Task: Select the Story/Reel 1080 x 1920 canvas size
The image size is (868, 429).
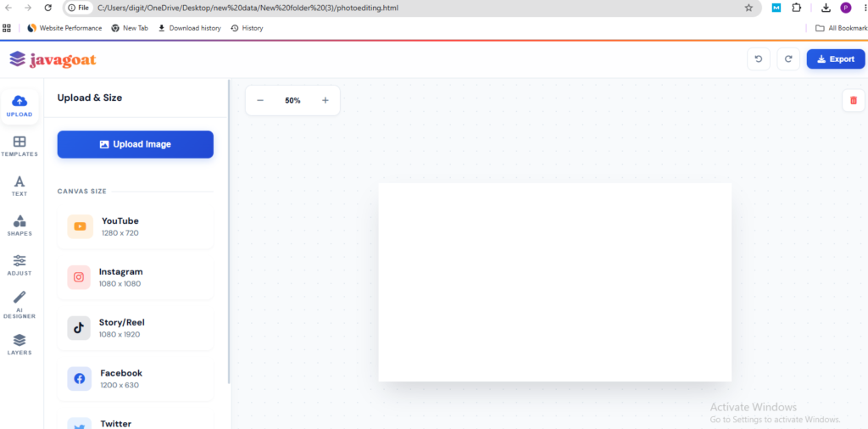Action: pos(135,328)
